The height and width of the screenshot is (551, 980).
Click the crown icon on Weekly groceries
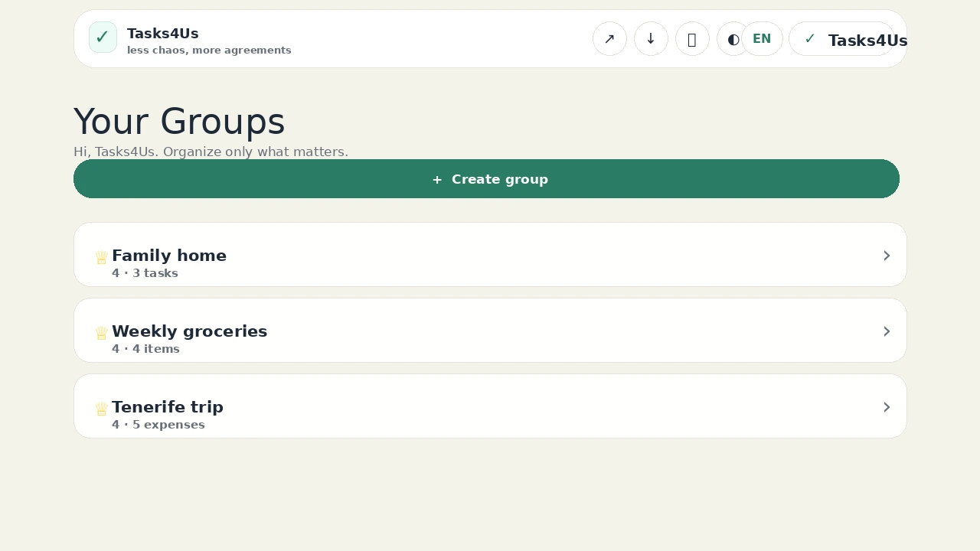[101, 333]
